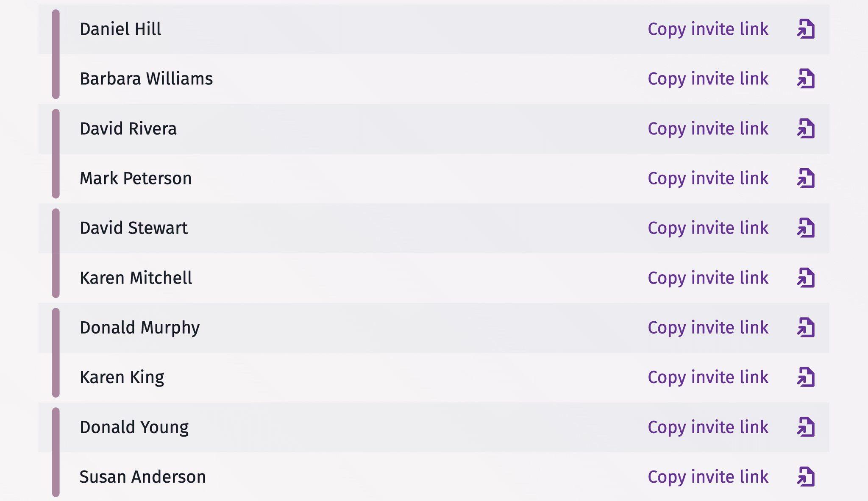Click the export icon beside David Rivera
Screen dimensions: 868x501
click(x=806, y=129)
